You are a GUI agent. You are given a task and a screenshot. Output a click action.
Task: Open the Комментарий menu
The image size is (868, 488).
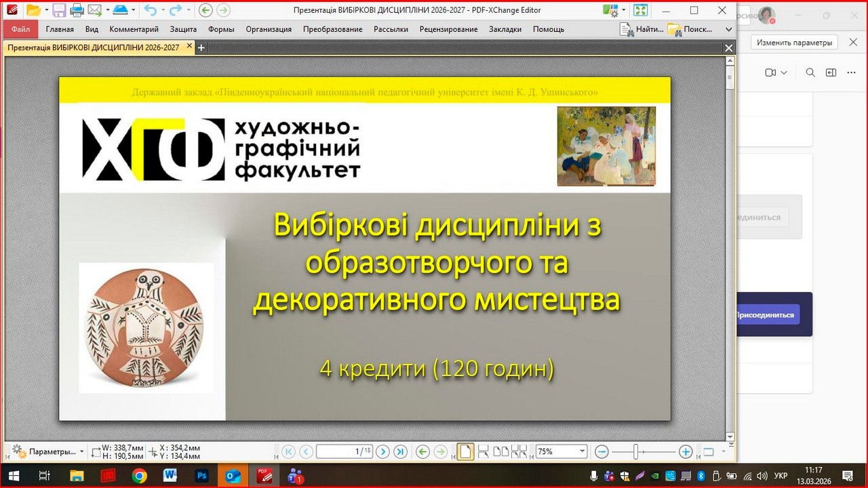click(133, 29)
